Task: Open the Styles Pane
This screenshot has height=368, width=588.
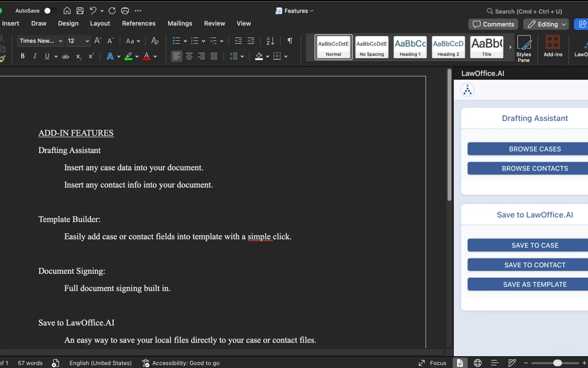Action: click(x=524, y=49)
